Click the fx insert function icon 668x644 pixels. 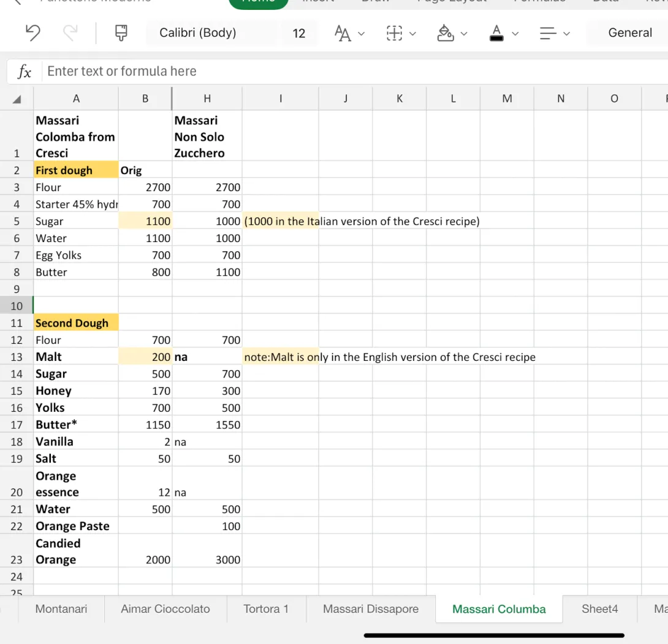25,72
